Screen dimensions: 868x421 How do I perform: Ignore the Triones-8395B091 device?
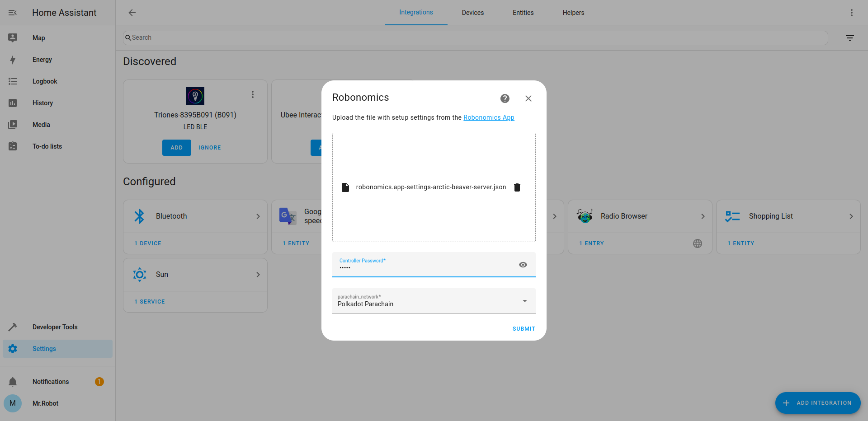(x=210, y=148)
